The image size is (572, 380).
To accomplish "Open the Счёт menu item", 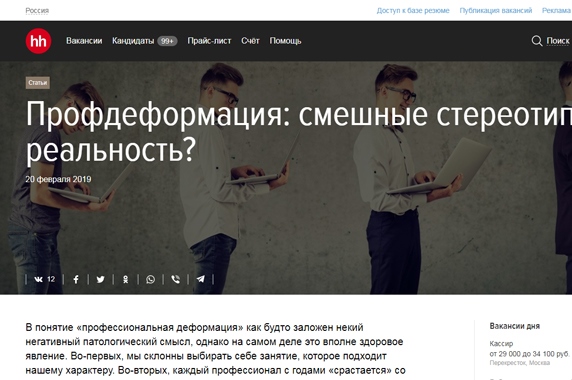I will (250, 41).
